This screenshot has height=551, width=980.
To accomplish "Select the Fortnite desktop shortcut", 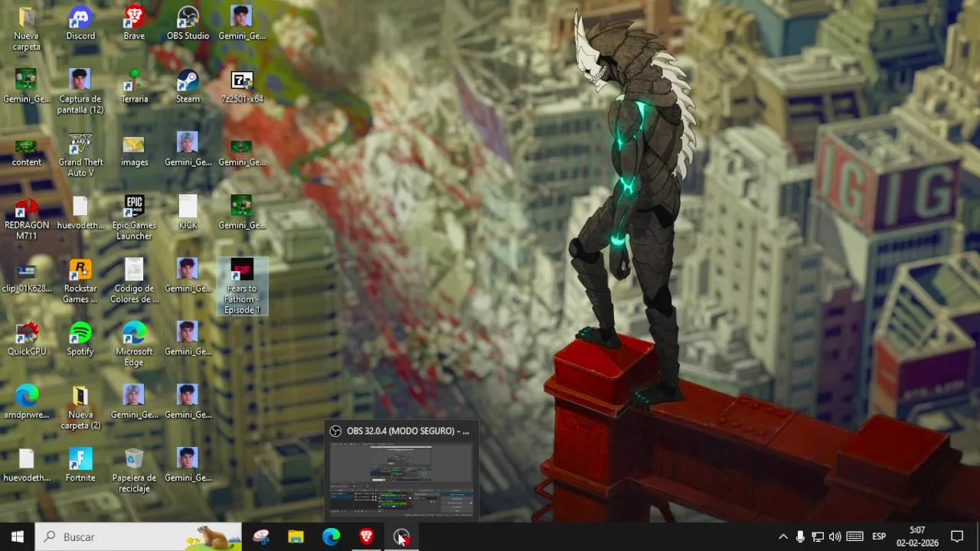I will point(80,465).
